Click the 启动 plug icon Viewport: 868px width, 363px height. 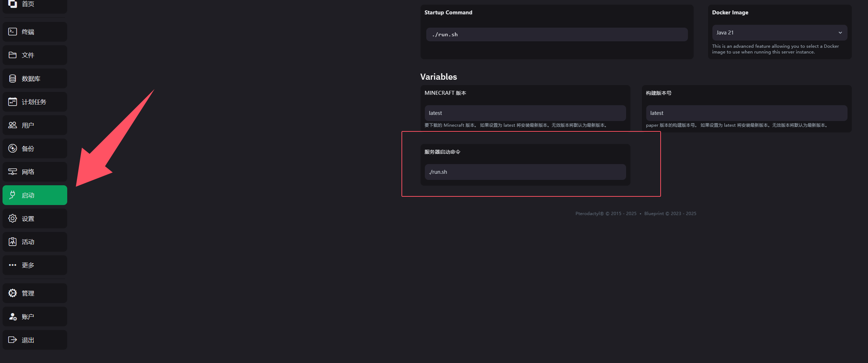13,195
